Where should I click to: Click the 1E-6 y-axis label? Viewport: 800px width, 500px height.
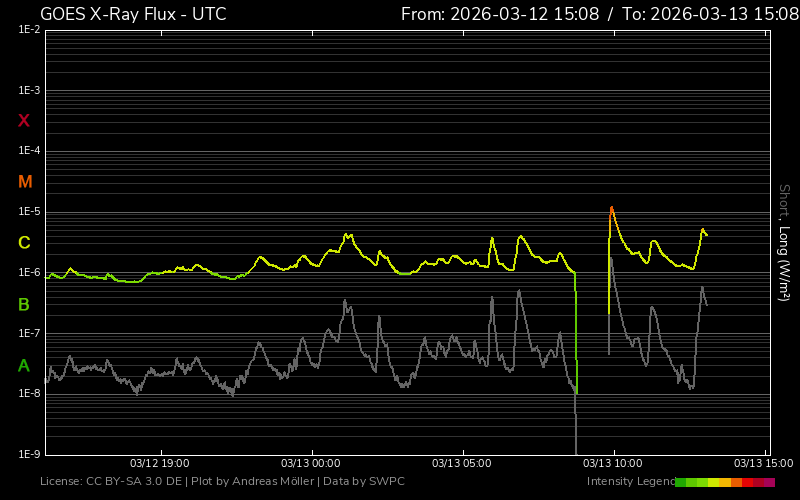pos(29,272)
